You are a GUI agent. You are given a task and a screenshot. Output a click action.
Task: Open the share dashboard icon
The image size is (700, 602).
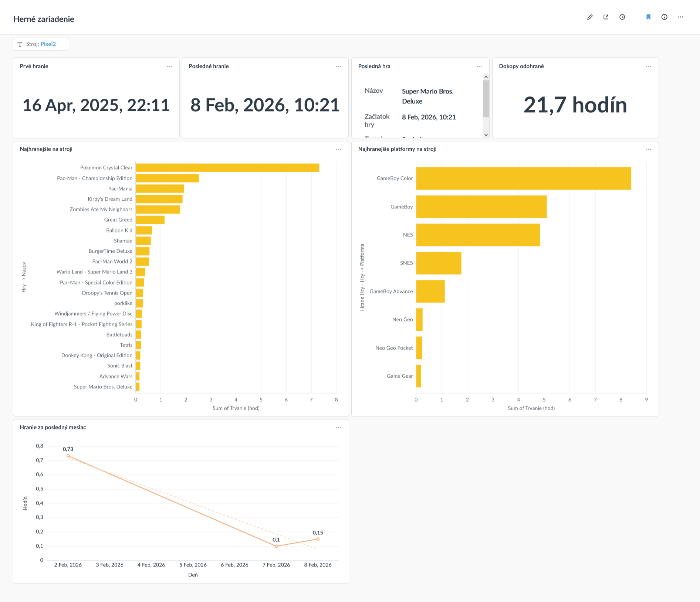tap(606, 17)
